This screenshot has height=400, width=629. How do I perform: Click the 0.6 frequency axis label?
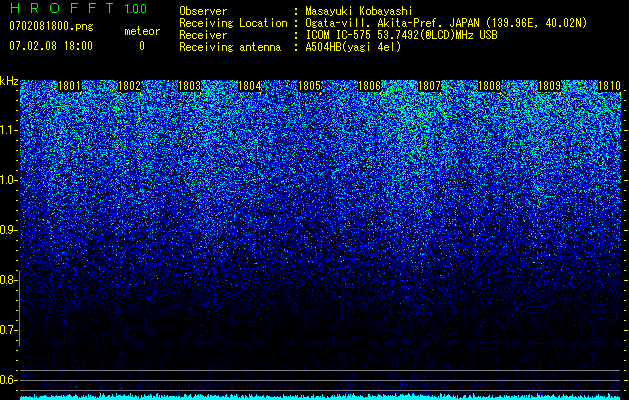click(9, 380)
